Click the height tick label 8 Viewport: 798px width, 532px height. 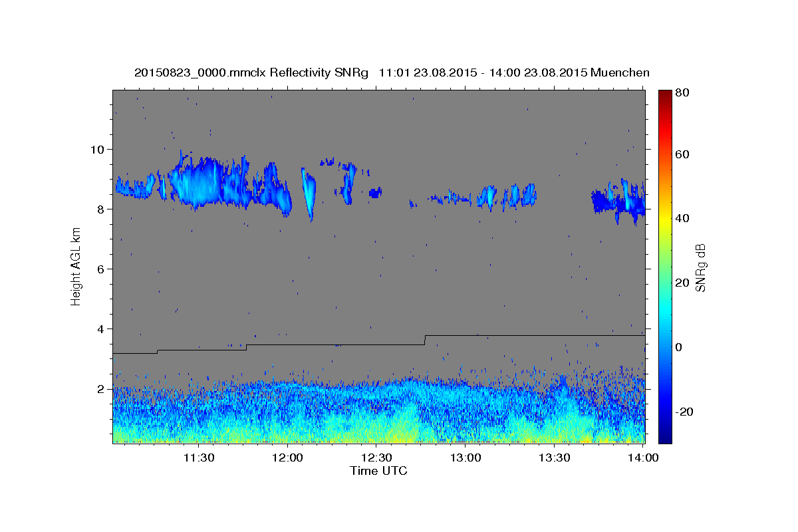click(102, 209)
